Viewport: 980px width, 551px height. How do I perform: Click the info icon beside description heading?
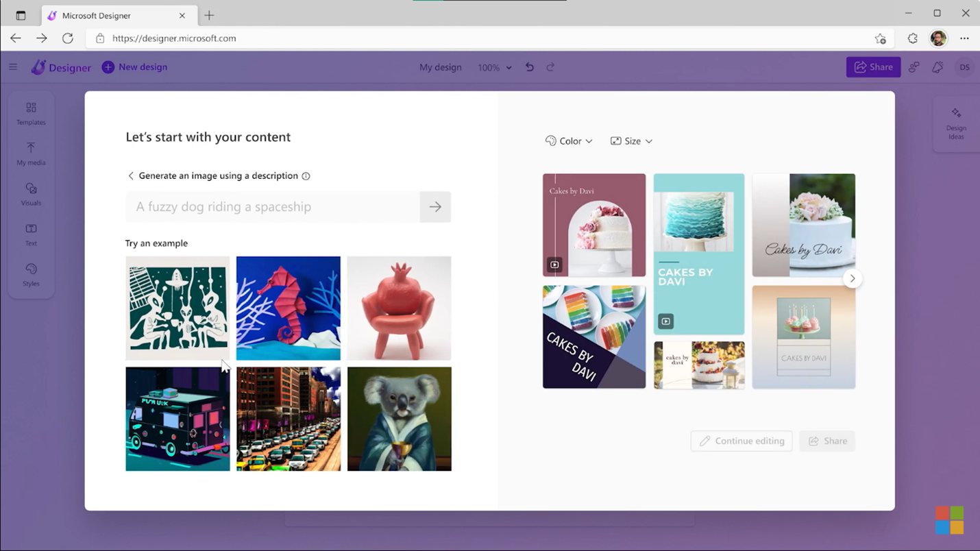point(306,176)
